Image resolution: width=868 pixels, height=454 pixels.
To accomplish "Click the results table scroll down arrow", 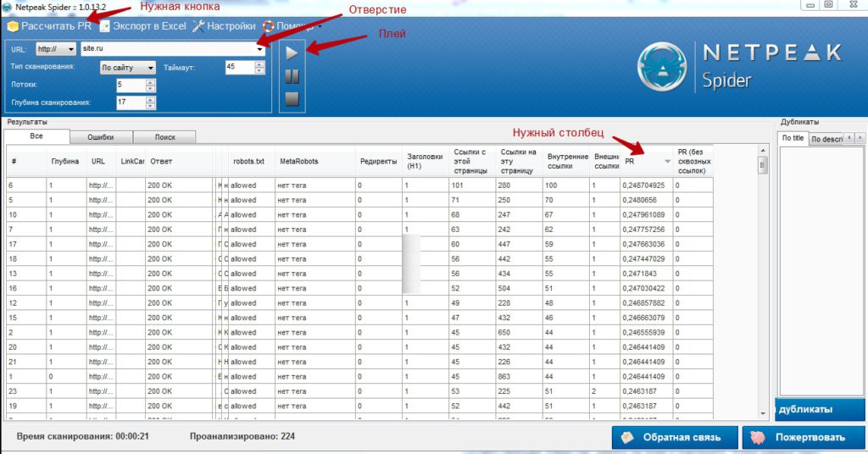I will [x=763, y=413].
